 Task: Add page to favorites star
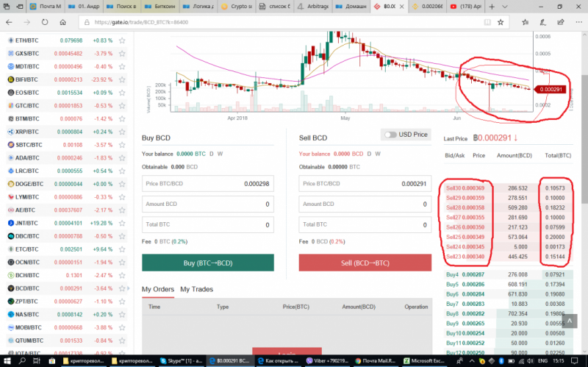(x=501, y=22)
